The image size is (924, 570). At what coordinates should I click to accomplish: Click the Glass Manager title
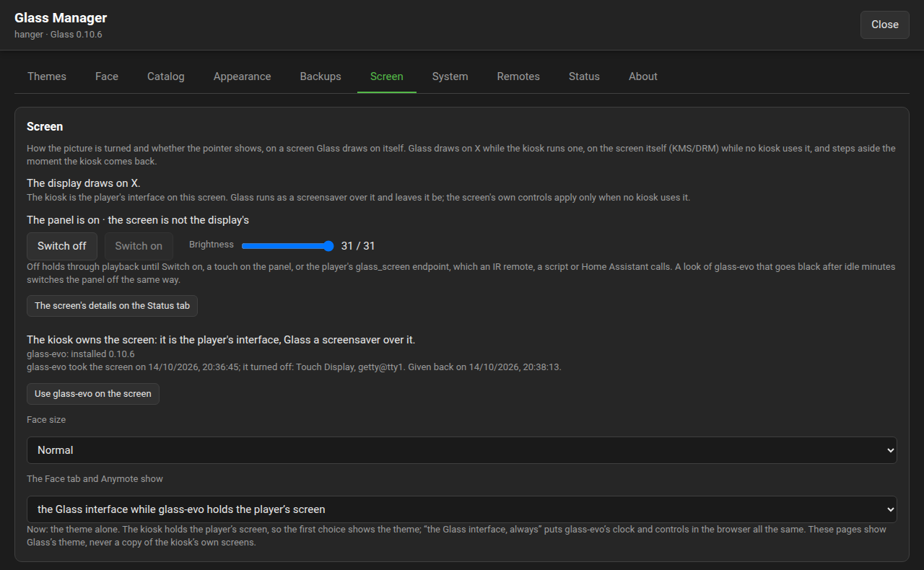(x=61, y=18)
